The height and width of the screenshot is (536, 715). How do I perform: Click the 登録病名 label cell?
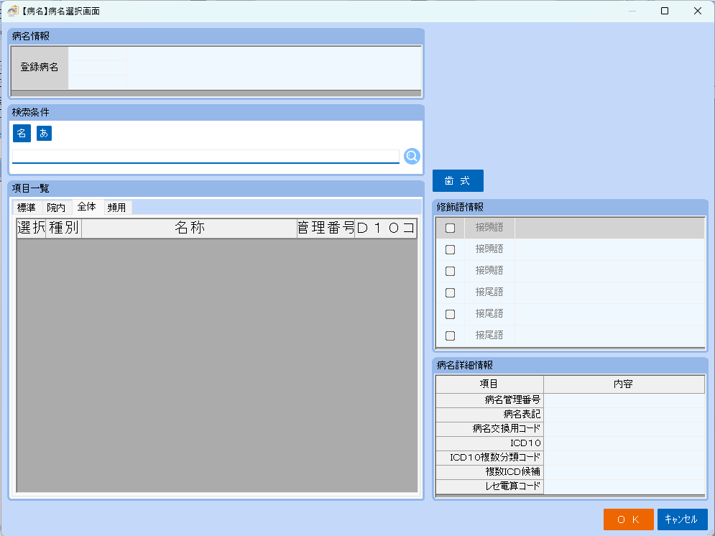click(40, 68)
